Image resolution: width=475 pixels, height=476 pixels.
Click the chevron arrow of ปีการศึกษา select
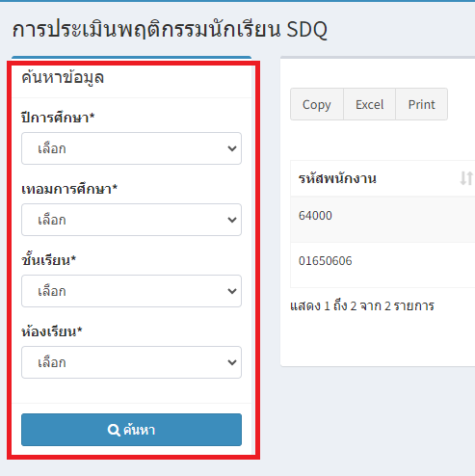click(232, 148)
